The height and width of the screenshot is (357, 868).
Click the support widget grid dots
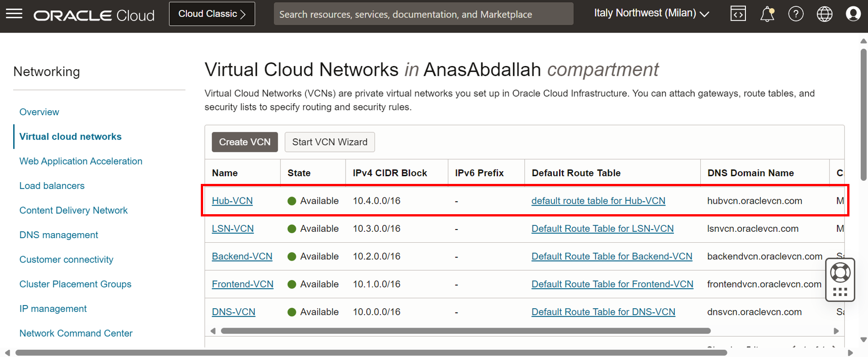[x=840, y=292]
